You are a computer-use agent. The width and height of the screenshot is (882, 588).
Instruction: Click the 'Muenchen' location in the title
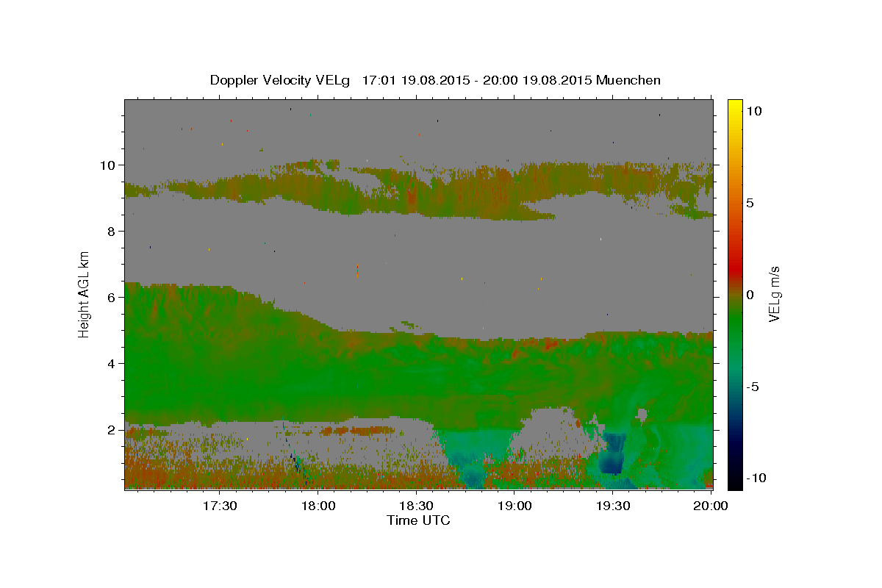[x=628, y=80]
